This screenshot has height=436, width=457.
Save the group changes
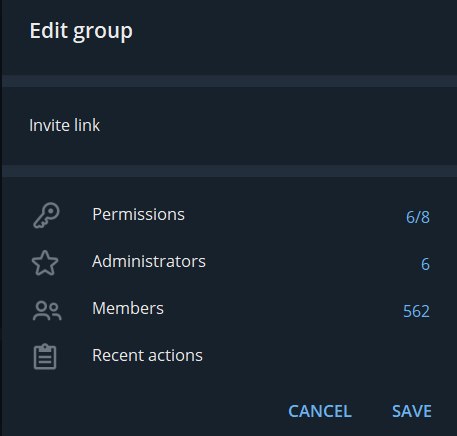pyautogui.click(x=412, y=411)
